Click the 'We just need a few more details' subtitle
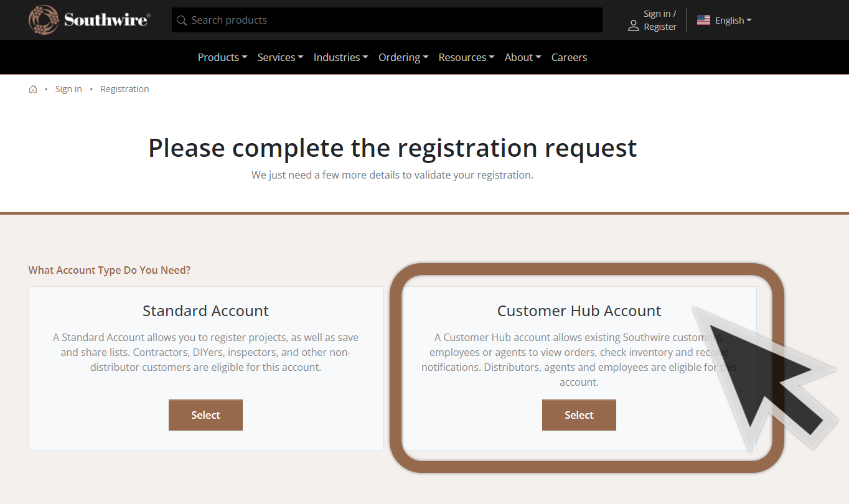Screen dimensions: 849x504 coord(392,175)
